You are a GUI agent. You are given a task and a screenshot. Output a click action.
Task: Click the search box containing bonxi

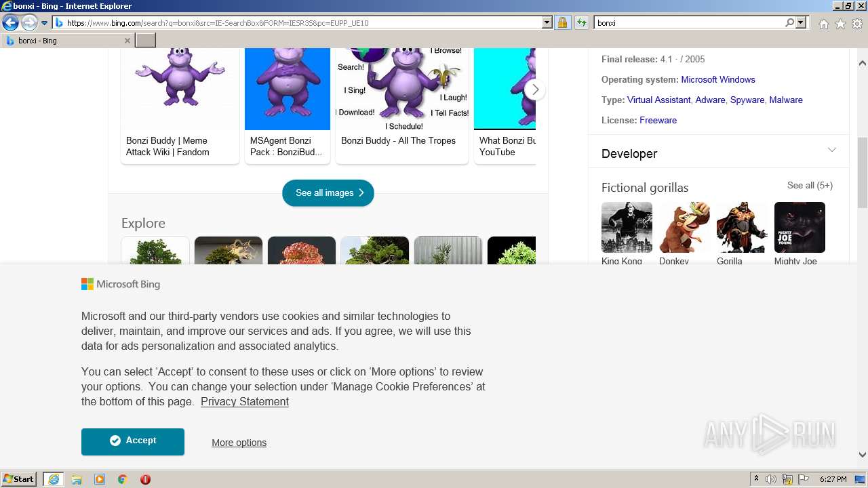(x=689, y=23)
